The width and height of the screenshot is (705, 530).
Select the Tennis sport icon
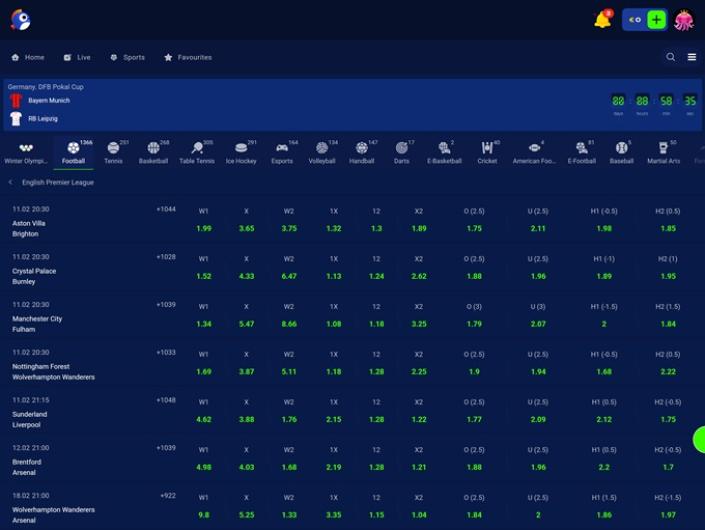pos(114,152)
